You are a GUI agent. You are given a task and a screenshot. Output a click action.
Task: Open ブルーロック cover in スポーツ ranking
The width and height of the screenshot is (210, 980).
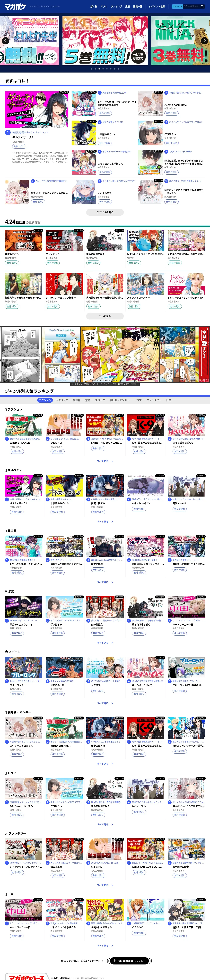[x=24, y=667]
